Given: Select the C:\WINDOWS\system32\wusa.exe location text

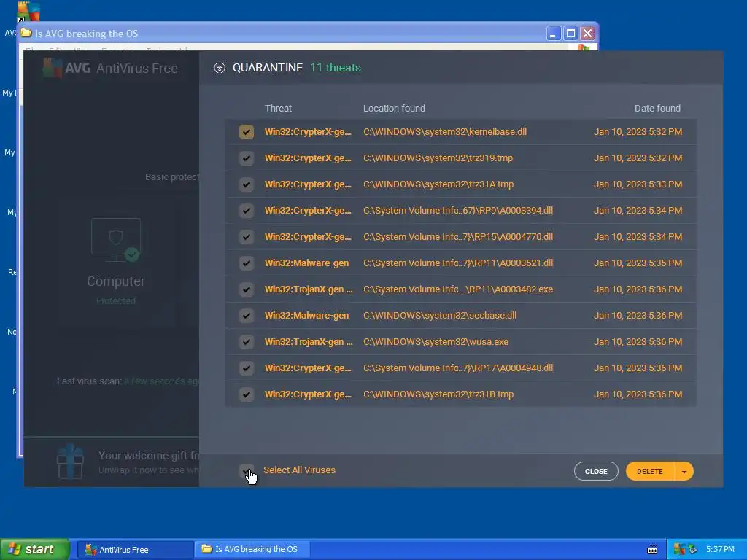Looking at the screenshot, I should [436, 341].
